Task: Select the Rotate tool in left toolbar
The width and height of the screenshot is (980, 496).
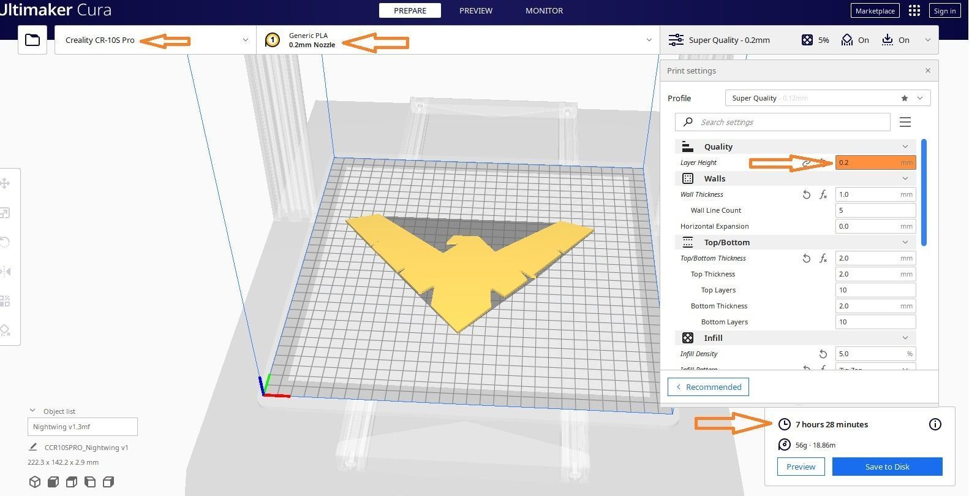Action: tap(5, 242)
